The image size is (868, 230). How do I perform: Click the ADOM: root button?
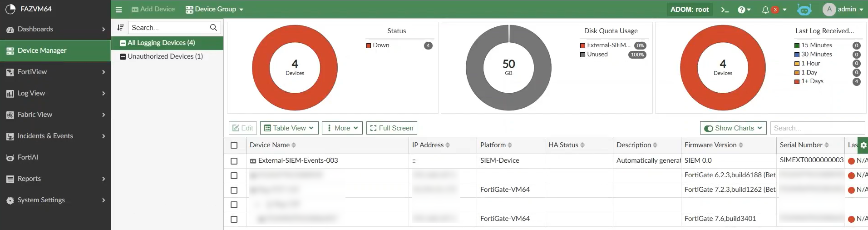click(x=690, y=10)
